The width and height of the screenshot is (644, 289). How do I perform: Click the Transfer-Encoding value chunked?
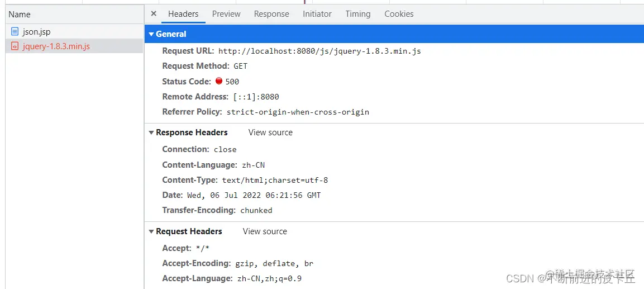pos(256,211)
